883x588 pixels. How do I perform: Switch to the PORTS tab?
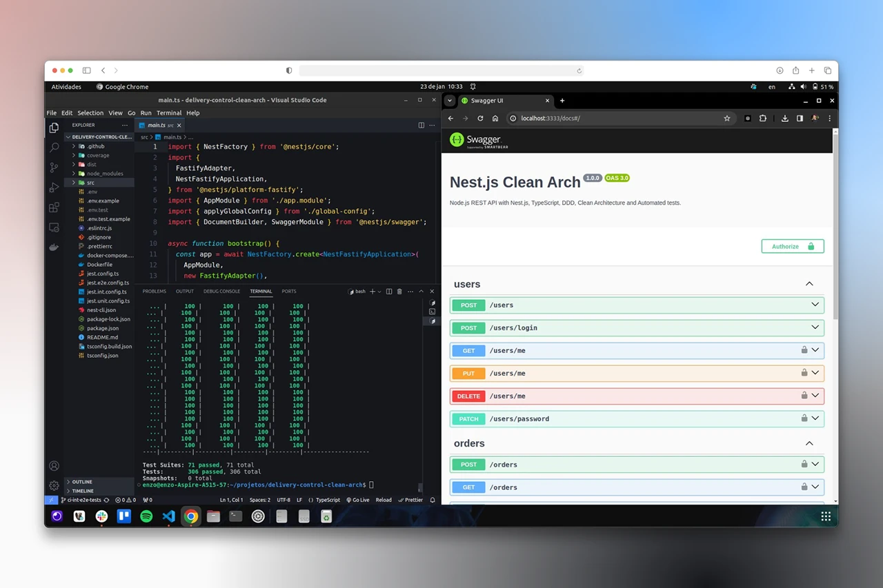pos(289,292)
